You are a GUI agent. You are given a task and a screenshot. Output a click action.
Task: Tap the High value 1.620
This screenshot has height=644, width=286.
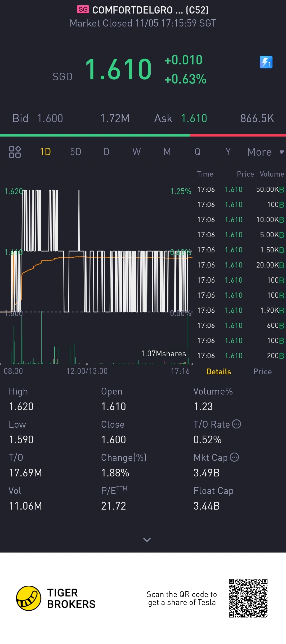coord(21,407)
